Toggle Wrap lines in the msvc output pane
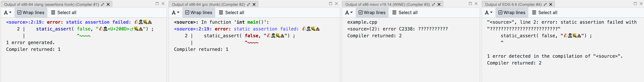The height and width of the screenshot is (82, 644). coord(372,12)
